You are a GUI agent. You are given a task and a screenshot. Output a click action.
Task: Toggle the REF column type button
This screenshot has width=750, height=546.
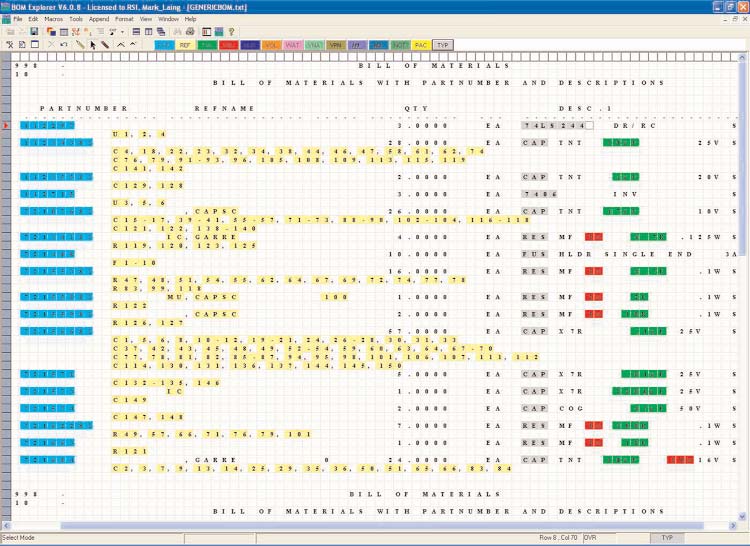pos(186,45)
